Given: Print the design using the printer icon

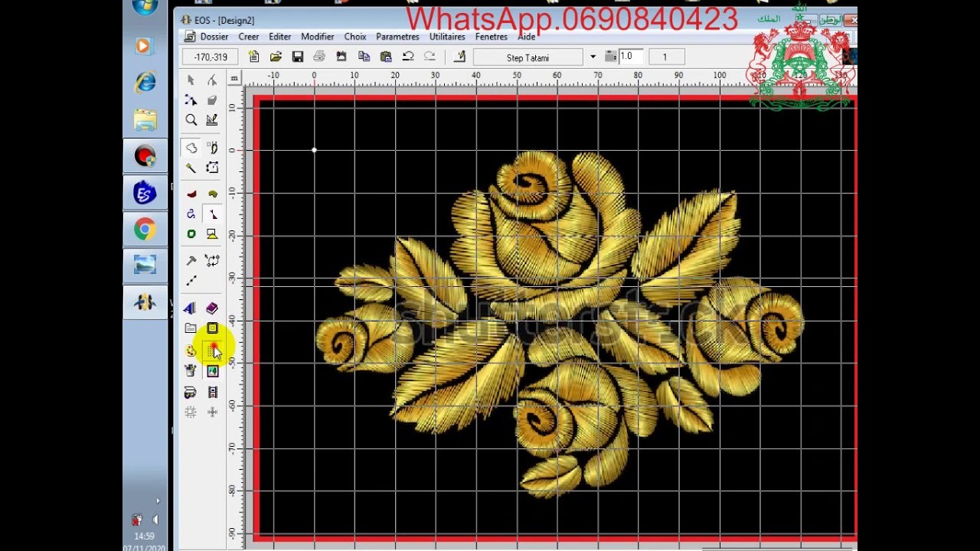Looking at the screenshot, I should point(319,57).
